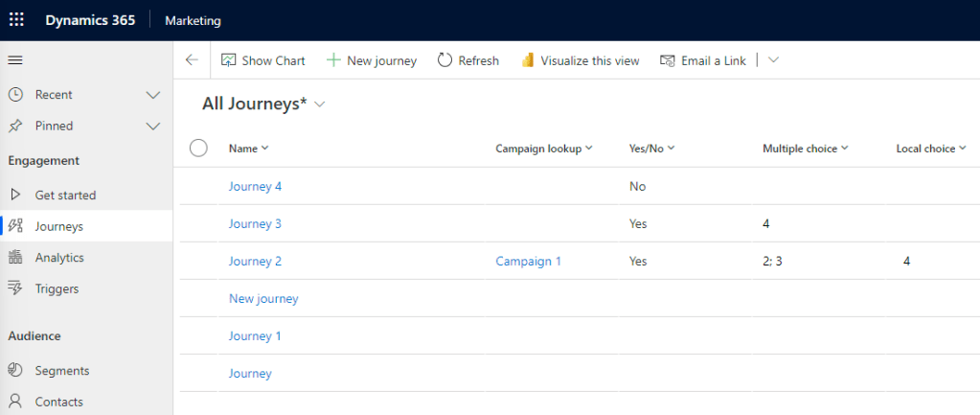Click the Engagement section heading
This screenshot has width=980, height=415.
44,161
